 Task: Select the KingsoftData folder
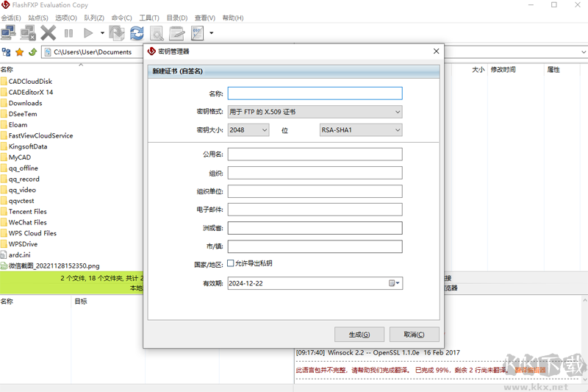[28, 146]
